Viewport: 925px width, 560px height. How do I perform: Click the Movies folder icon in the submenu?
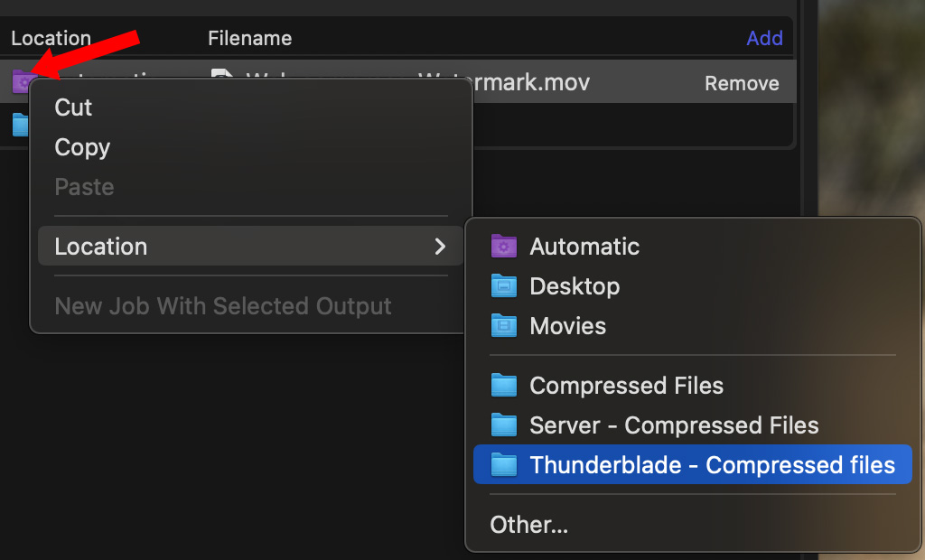pyautogui.click(x=503, y=326)
